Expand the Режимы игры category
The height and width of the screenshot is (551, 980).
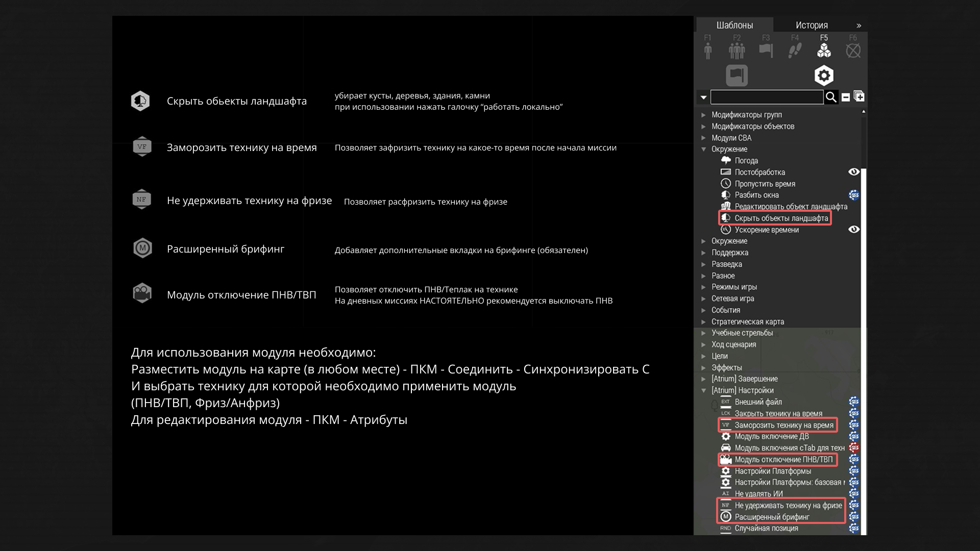[x=703, y=287]
